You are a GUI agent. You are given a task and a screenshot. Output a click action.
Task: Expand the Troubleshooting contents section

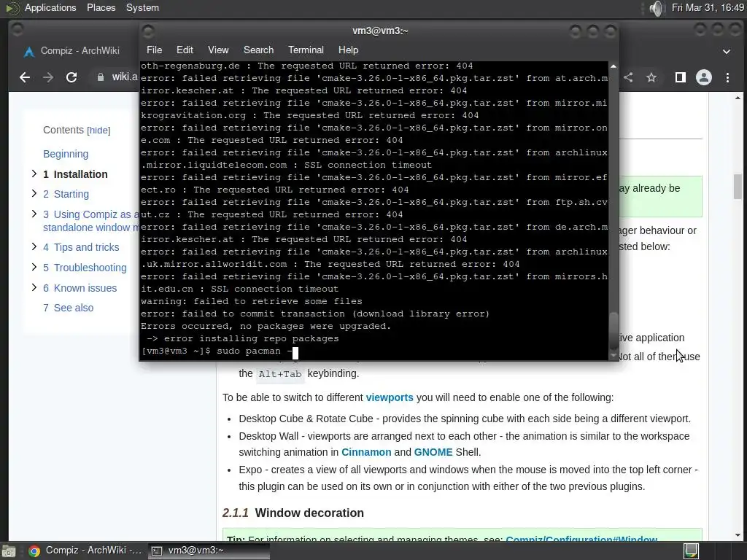[34, 267]
